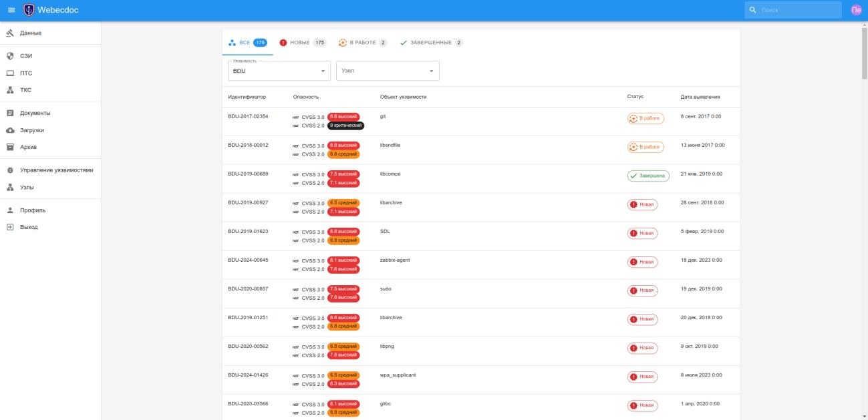Open the hamburger navigation menu
Image resolution: width=868 pixels, height=420 pixels.
(x=11, y=10)
